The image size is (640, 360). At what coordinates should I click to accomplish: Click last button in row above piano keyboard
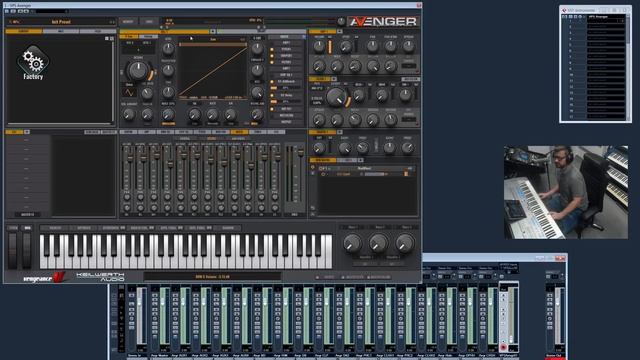click(228, 228)
